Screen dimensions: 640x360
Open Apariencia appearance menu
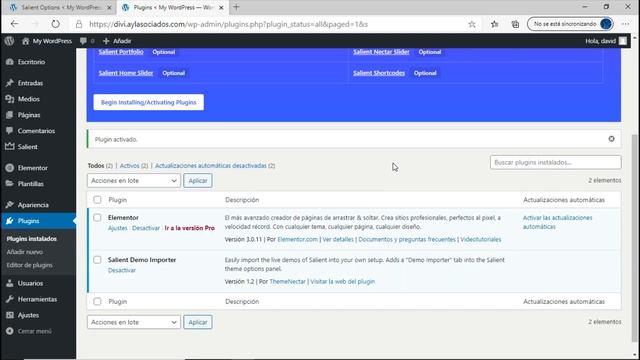click(x=33, y=205)
